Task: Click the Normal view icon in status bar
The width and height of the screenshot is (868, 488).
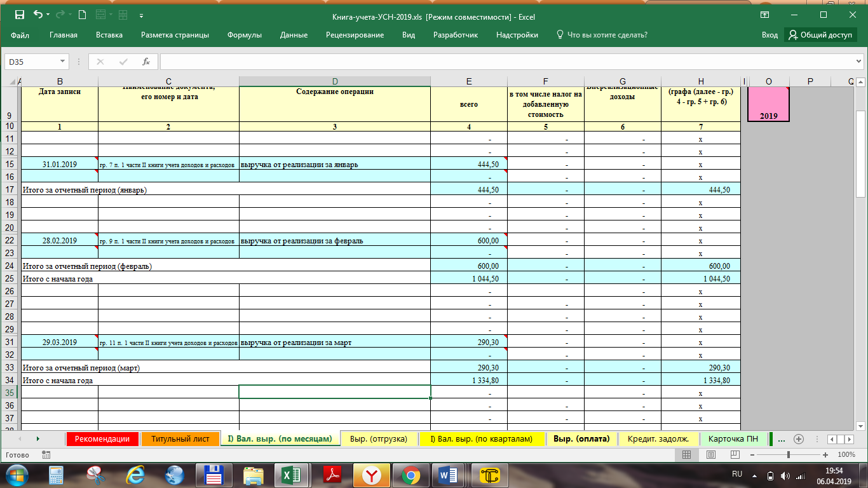Action: click(686, 455)
